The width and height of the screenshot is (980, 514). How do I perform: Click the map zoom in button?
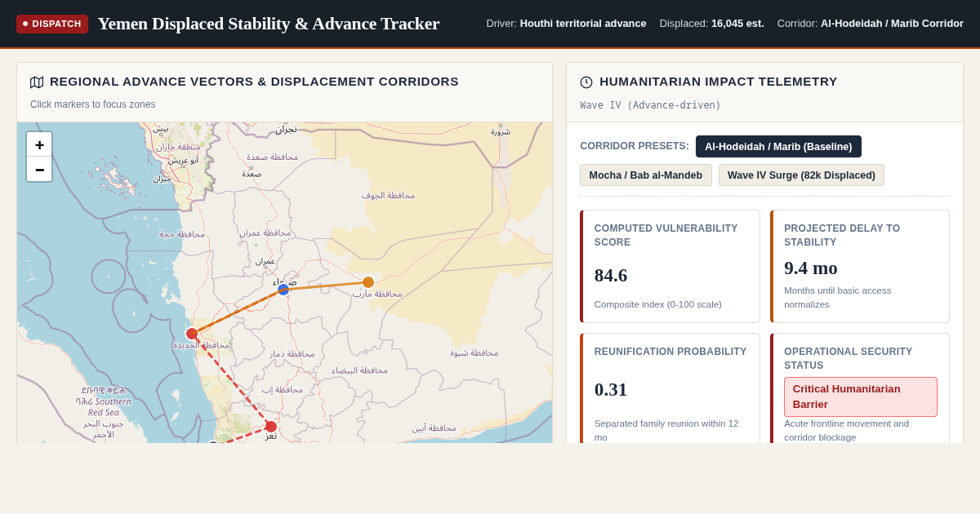tap(39, 144)
